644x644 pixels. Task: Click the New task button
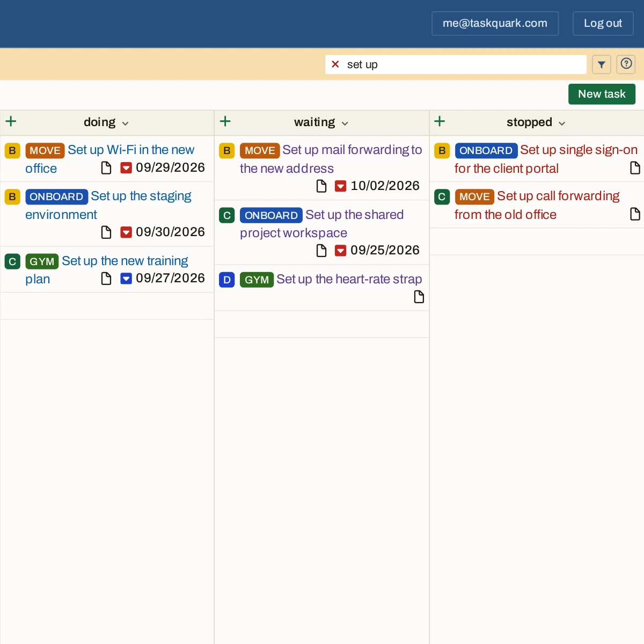602,94
